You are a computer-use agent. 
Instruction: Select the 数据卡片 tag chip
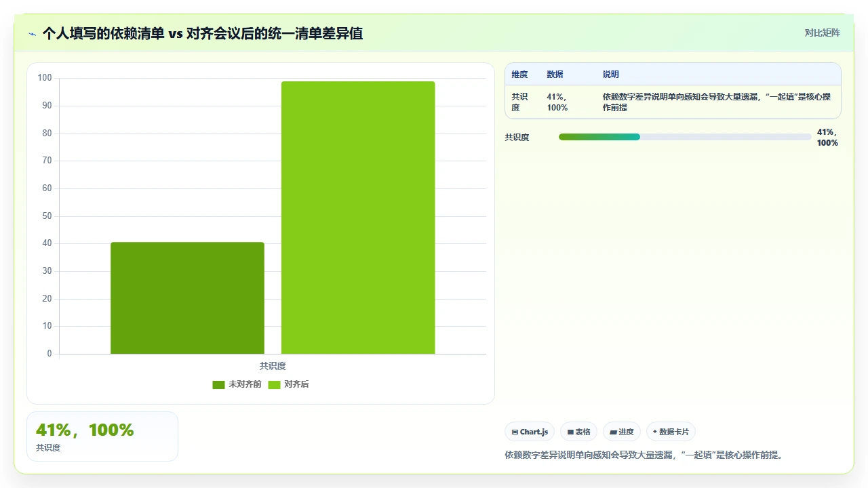pyautogui.click(x=671, y=432)
